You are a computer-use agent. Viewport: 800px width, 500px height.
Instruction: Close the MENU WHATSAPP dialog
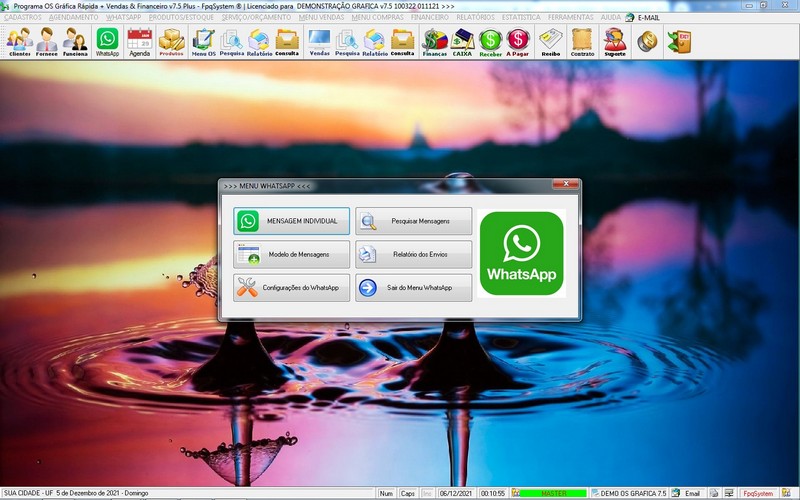tap(566, 184)
